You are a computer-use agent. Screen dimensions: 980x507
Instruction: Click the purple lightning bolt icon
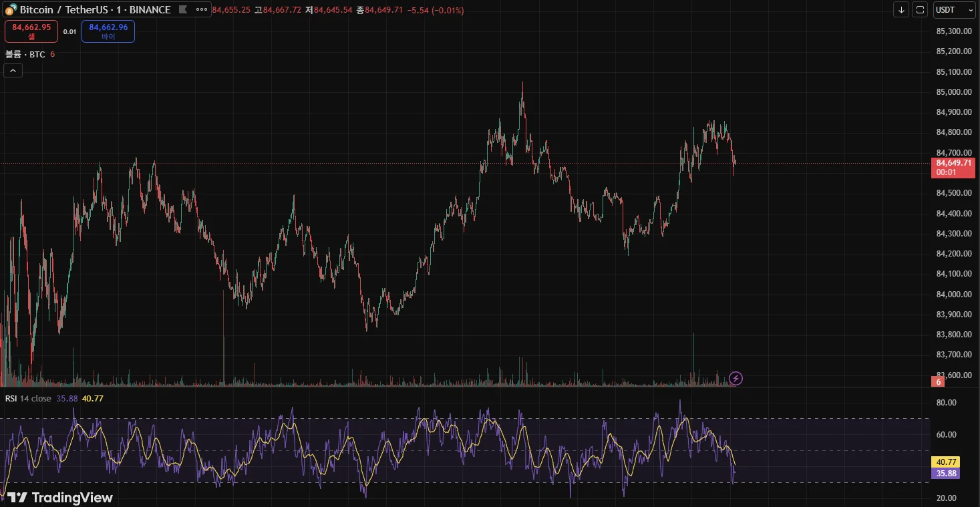[736, 379]
